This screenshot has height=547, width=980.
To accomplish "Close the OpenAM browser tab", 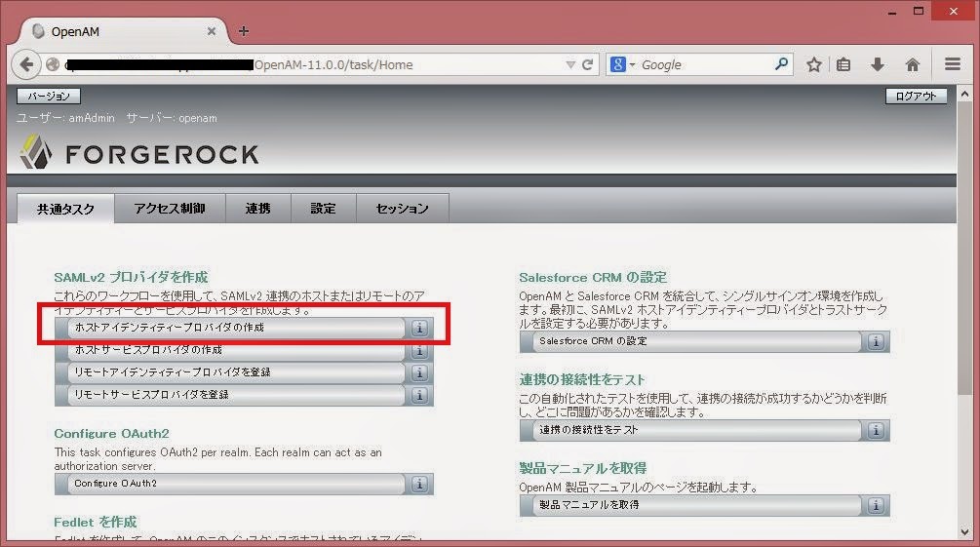I will coord(212,31).
